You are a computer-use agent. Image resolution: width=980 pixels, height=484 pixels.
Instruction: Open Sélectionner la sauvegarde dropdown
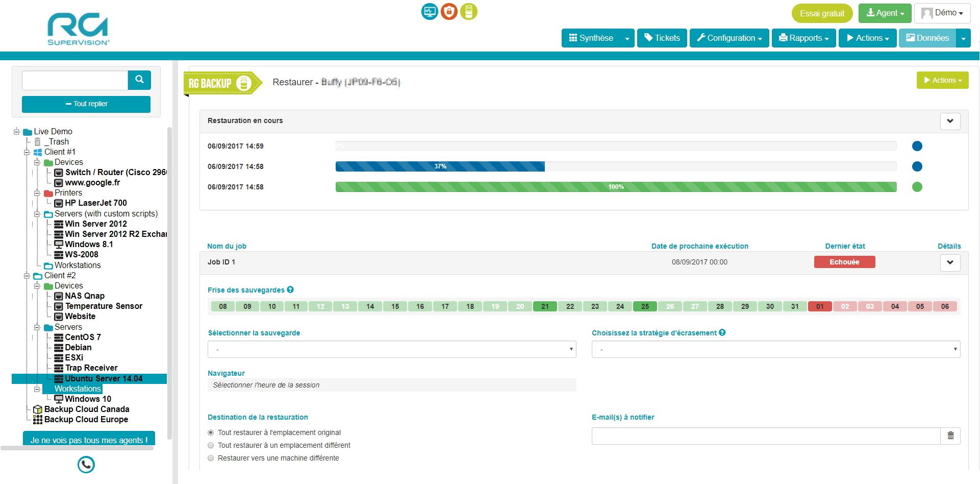392,349
